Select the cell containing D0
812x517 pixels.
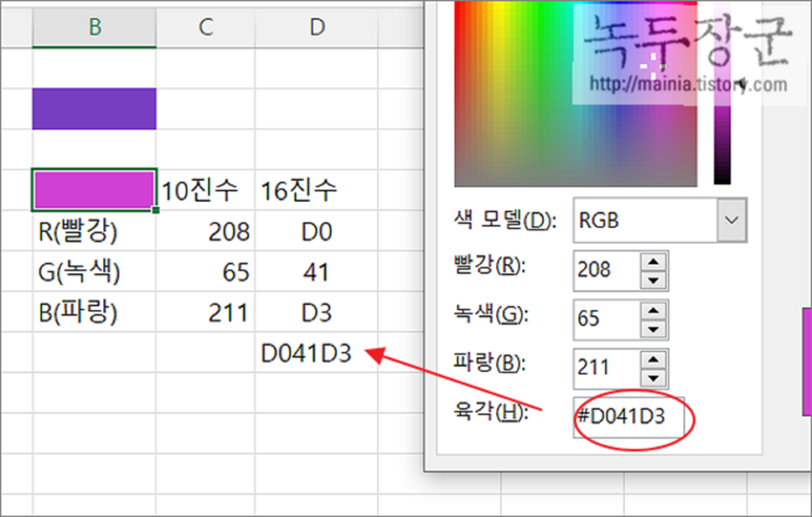[317, 231]
